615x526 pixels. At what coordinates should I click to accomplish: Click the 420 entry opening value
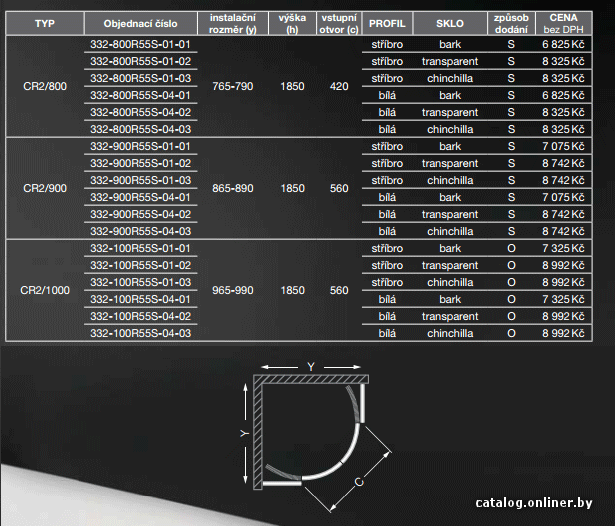point(339,86)
